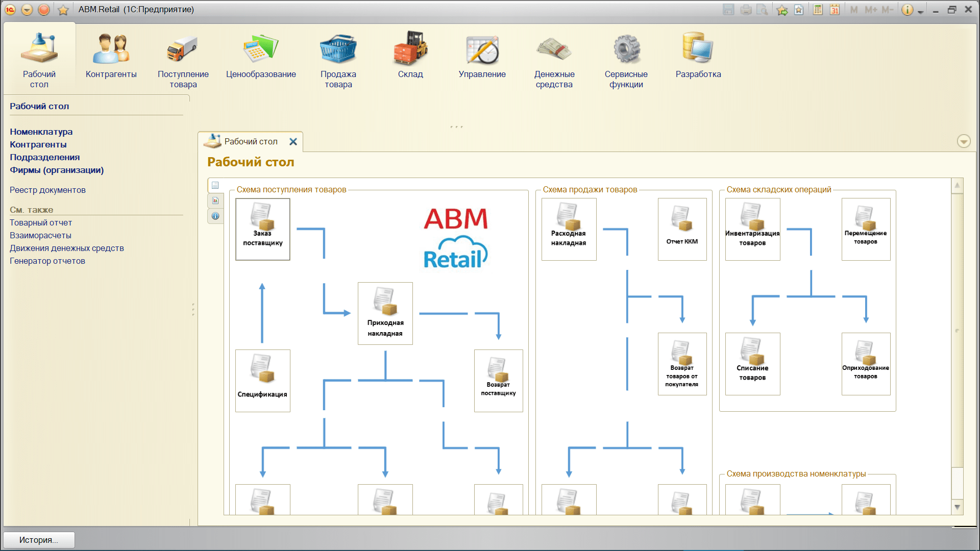Open the Склад section
This screenshot has height=551, width=980.
tap(410, 55)
